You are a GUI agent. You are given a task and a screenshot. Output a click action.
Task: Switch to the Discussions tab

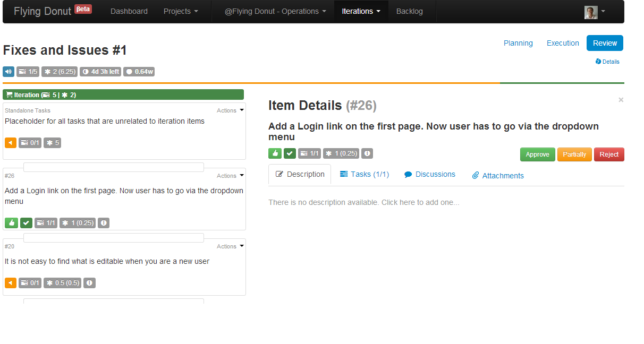pos(430,174)
